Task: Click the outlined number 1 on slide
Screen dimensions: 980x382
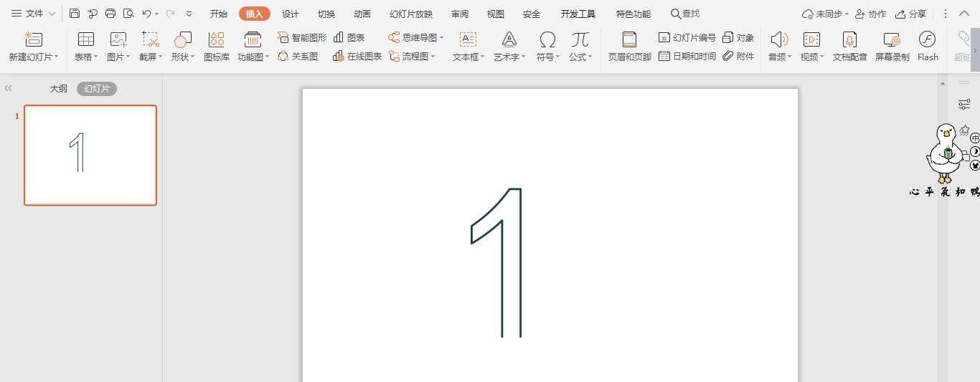Action: pos(496,262)
